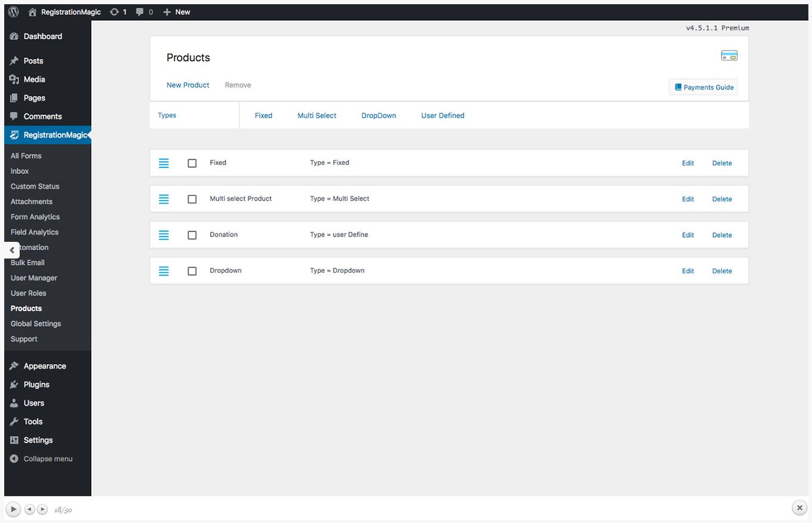The image size is (812, 523).
Task: Filter products by Fixed type
Action: pyautogui.click(x=263, y=116)
